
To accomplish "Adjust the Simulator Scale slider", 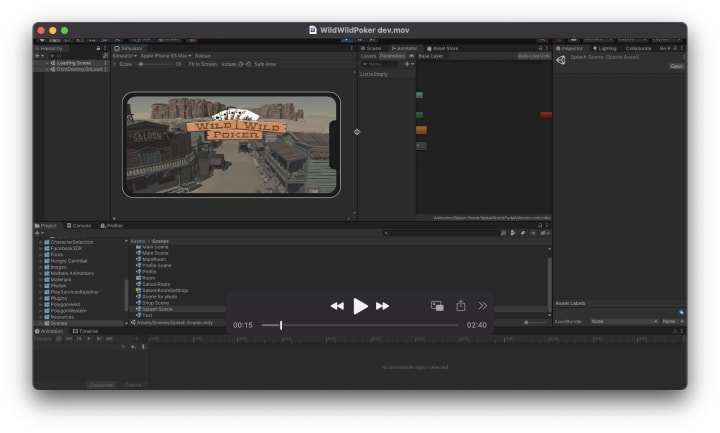I will point(155,64).
